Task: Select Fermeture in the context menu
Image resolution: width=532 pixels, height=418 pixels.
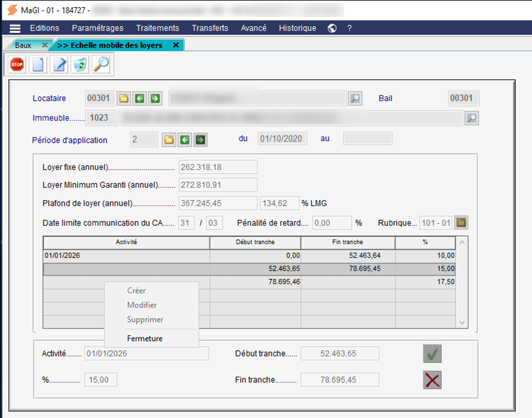Action: point(145,339)
